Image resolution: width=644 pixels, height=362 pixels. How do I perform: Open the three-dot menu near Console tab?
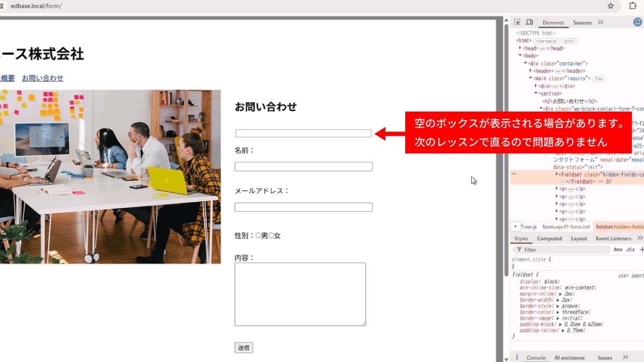point(517,357)
